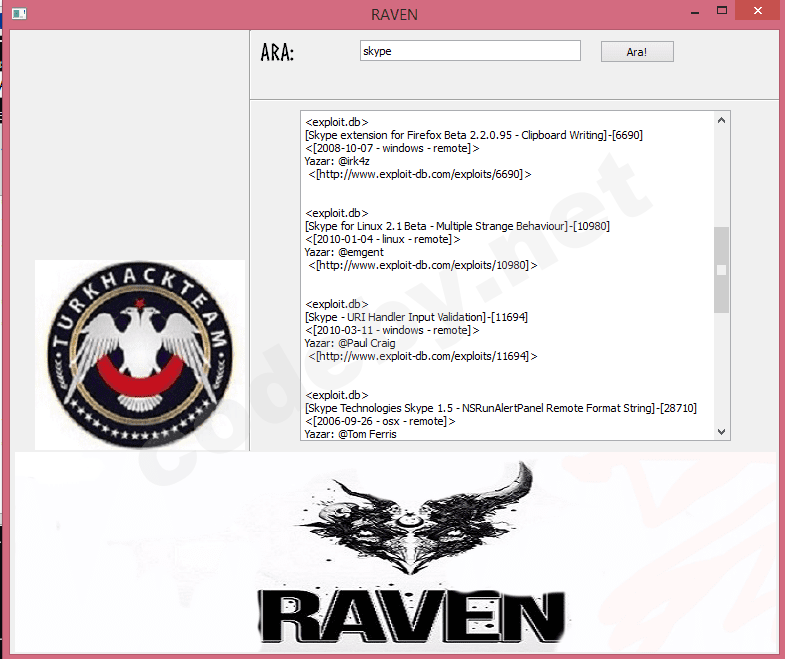Viewport: 785px width, 659px height.
Task: Minimize the RAVEN window
Action: point(695,12)
